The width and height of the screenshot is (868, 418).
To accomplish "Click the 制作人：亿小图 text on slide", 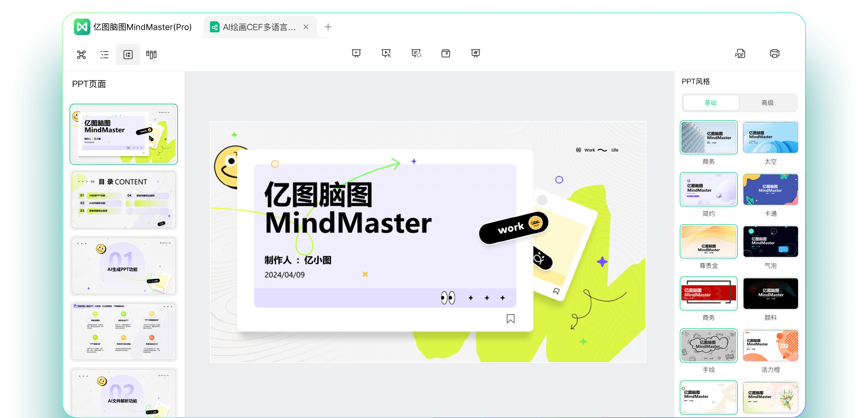I will coord(298,260).
